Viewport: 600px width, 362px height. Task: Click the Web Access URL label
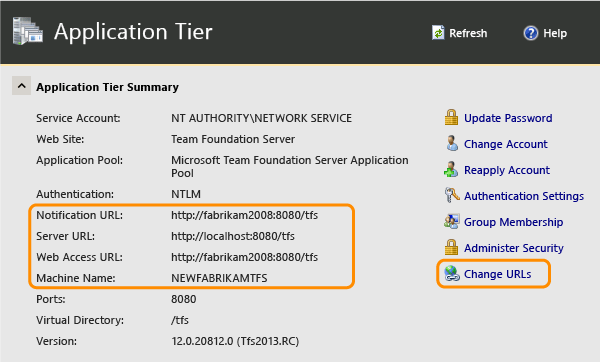coord(80,257)
